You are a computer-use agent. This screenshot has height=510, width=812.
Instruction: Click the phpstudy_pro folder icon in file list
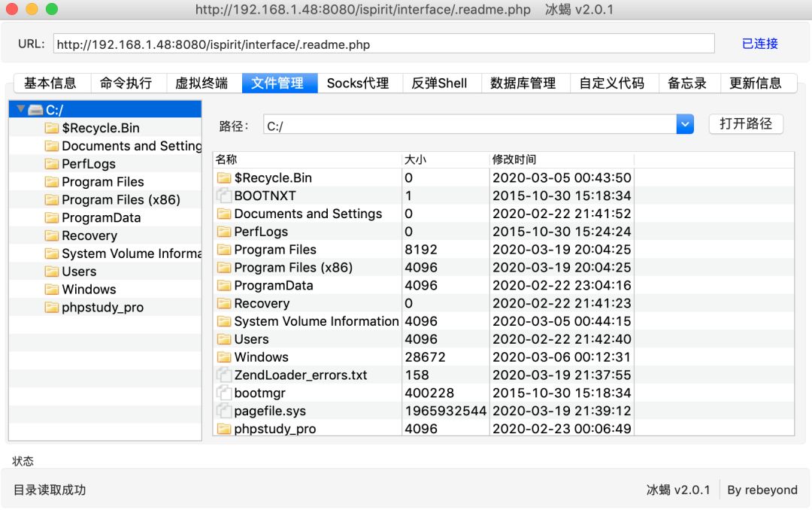[x=224, y=430]
